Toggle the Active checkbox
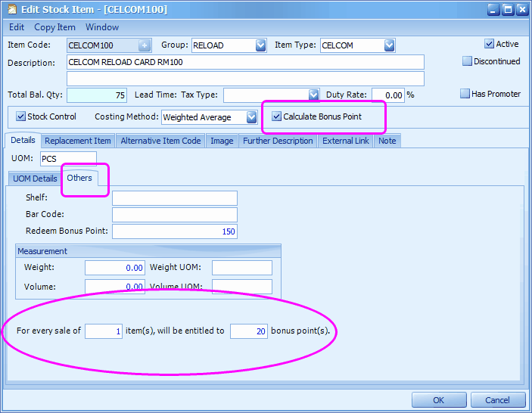532x413 pixels. (489, 44)
